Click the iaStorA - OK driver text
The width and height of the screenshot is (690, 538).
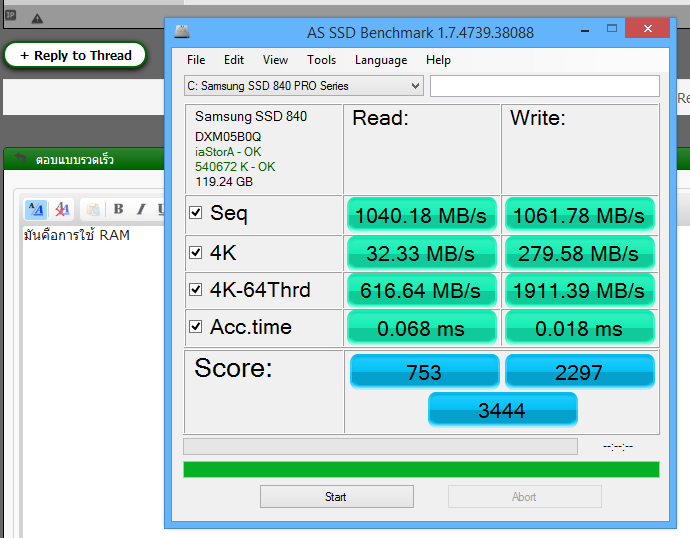coord(228,152)
